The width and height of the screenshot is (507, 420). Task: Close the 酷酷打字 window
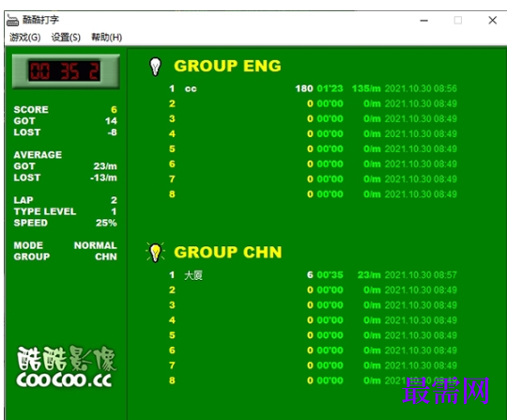[493, 21]
